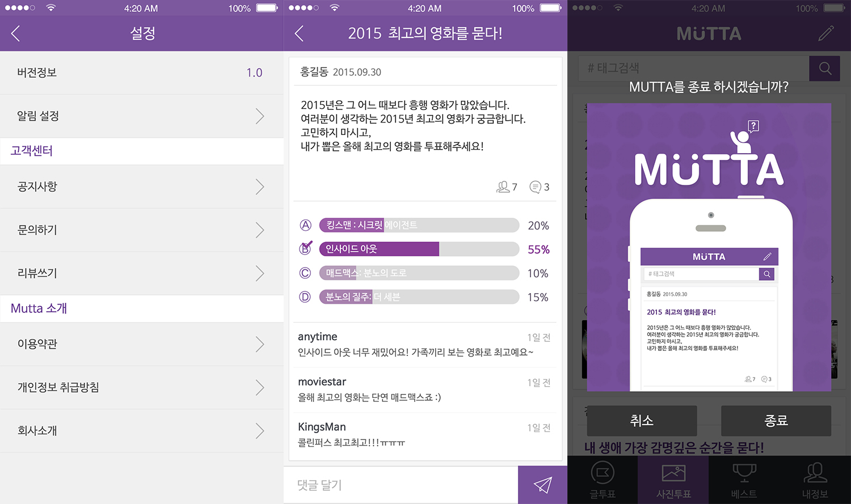Screen dimensions: 851x504
Task: Open the 내정보 profile tab icon
Action: (815, 472)
